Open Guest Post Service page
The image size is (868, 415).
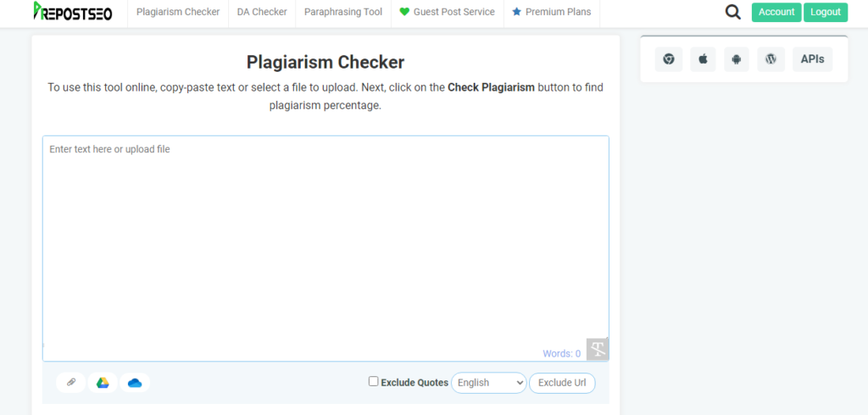pyautogui.click(x=447, y=13)
